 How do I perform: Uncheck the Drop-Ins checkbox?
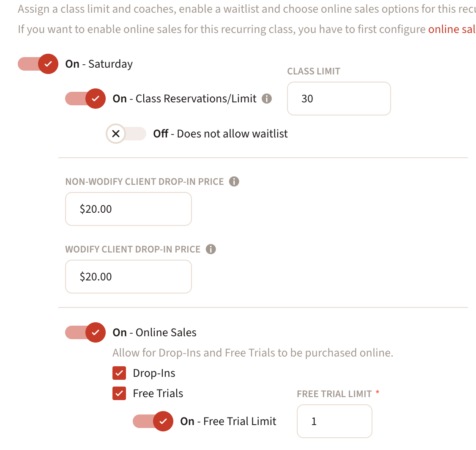[119, 373]
